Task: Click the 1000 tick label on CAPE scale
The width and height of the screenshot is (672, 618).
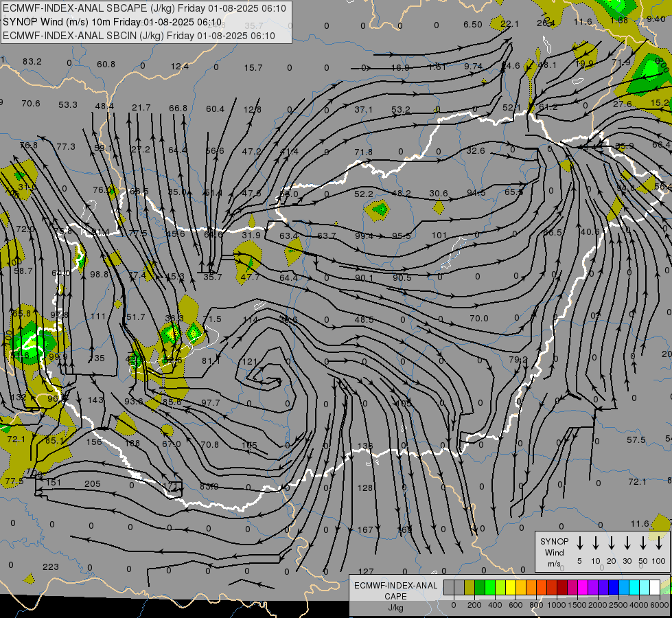Action: point(556,605)
